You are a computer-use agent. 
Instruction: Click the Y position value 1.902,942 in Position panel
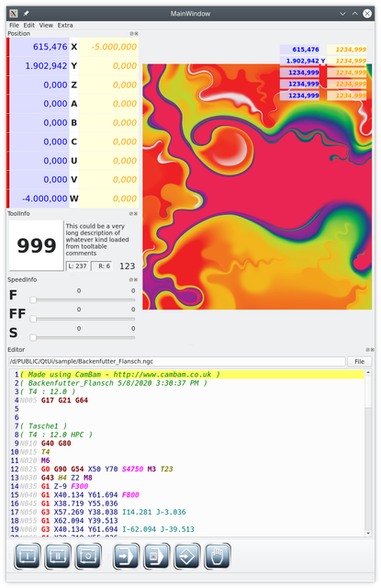click(x=46, y=66)
